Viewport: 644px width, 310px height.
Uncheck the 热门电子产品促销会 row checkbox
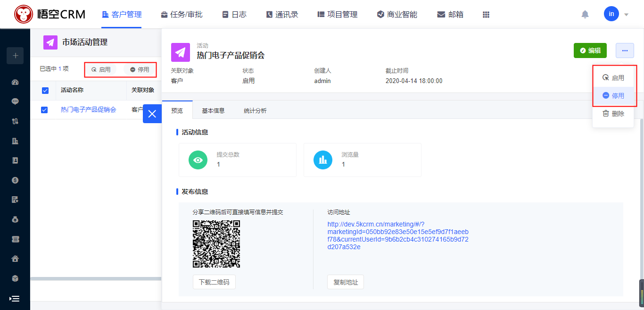pyautogui.click(x=45, y=110)
